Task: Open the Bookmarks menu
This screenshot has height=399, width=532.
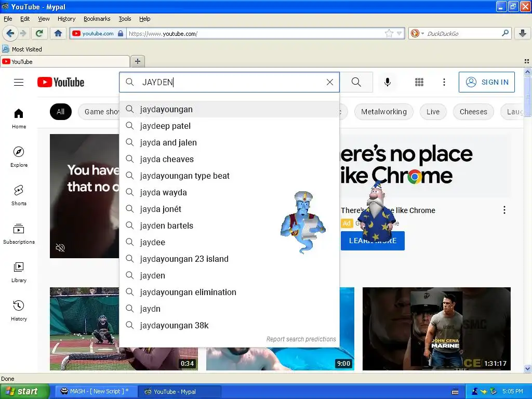Action: pos(97,19)
